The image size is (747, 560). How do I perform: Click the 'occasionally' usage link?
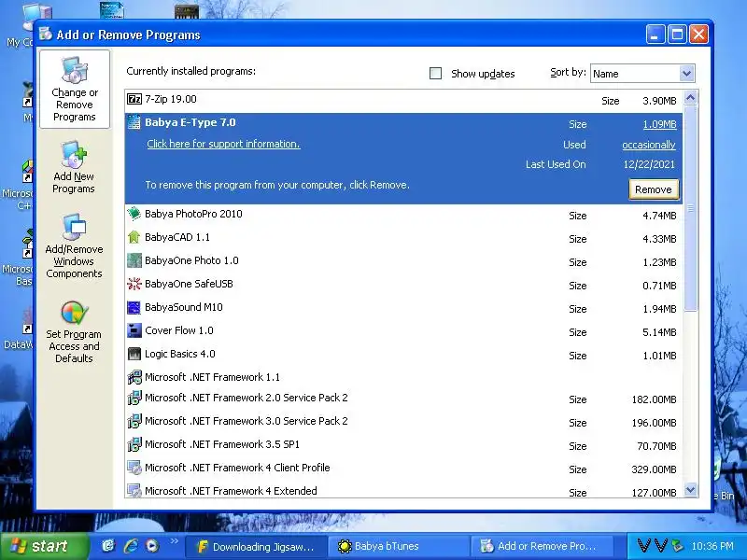pos(649,145)
